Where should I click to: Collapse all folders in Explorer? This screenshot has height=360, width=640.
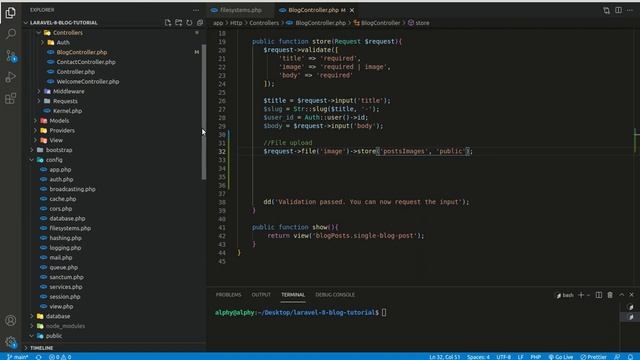point(200,22)
